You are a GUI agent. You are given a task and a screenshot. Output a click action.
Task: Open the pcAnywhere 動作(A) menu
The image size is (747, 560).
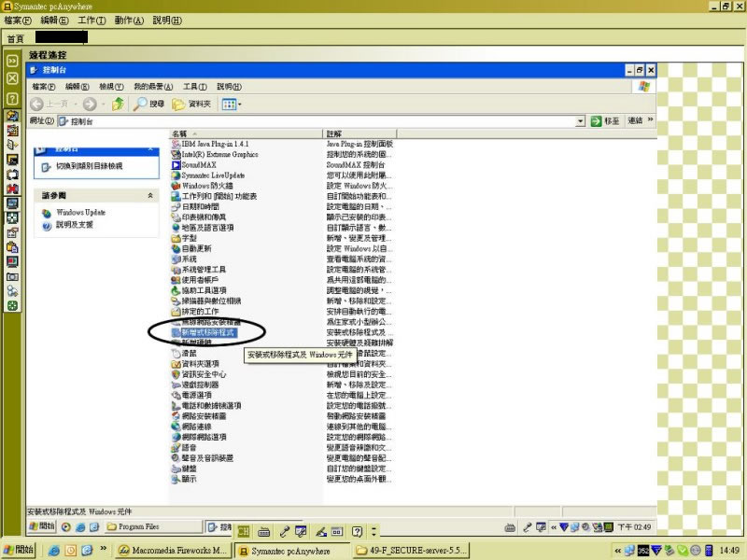pos(129,21)
